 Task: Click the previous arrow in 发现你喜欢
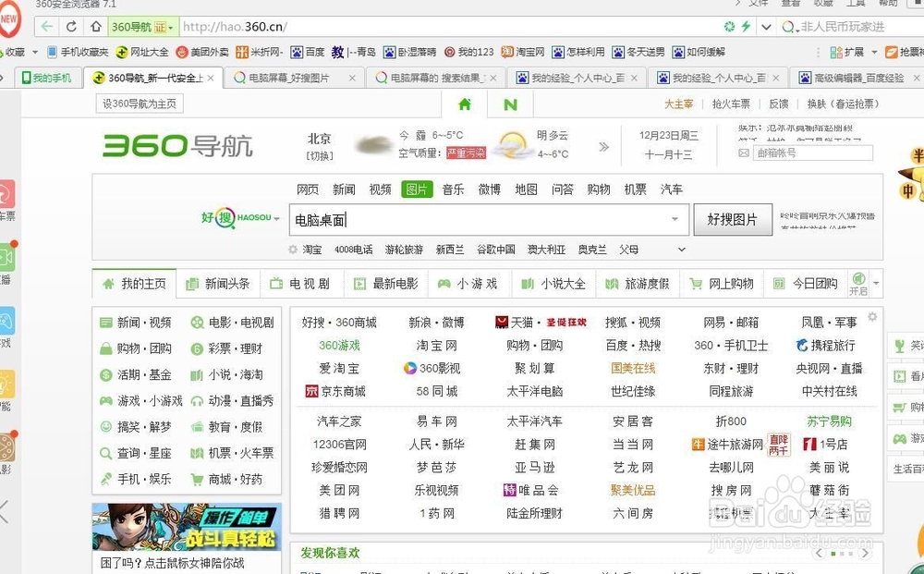tap(819, 554)
